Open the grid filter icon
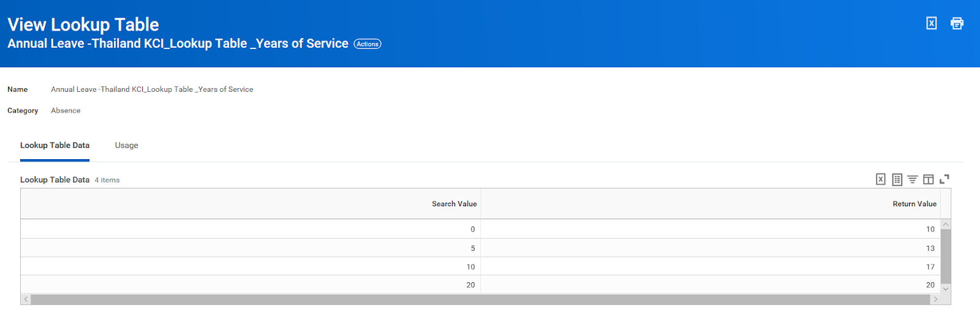Screen dimensions: 980x322 [913, 179]
